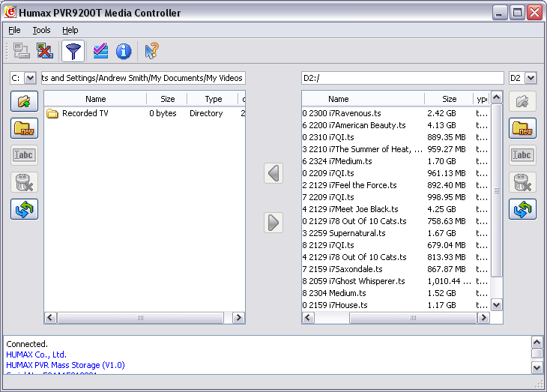The width and height of the screenshot is (547, 392).
Task: Open the Help menu
Action: click(70, 30)
